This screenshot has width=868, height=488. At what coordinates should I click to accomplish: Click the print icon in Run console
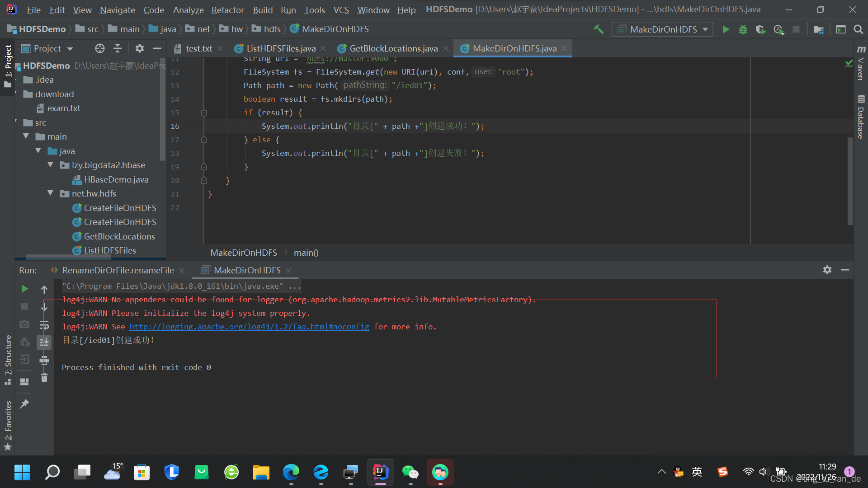click(44, 360)
